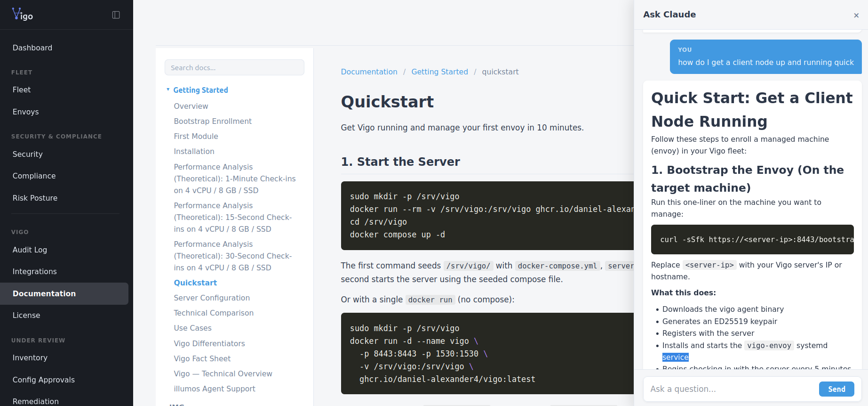Open the Overview doc

[191, 106]
